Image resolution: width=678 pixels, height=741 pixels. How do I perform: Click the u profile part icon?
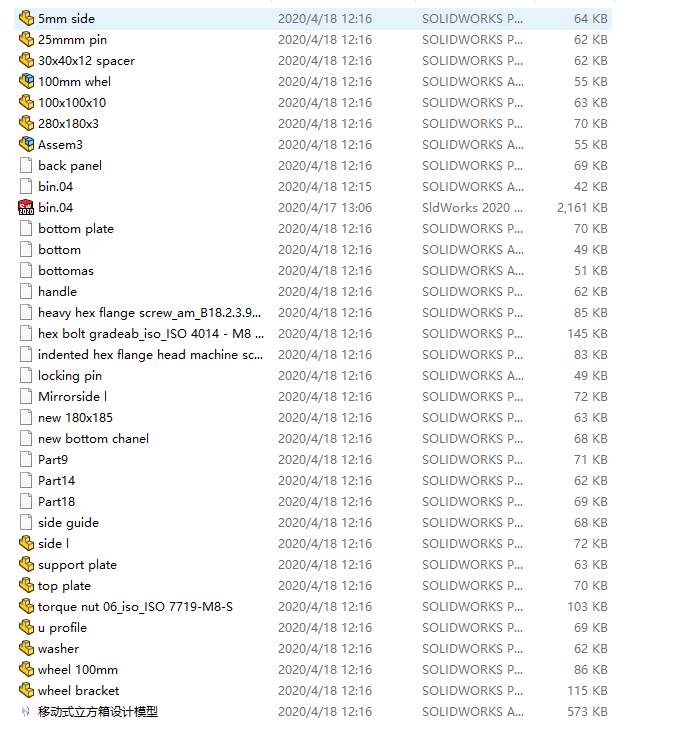(26, 628)
